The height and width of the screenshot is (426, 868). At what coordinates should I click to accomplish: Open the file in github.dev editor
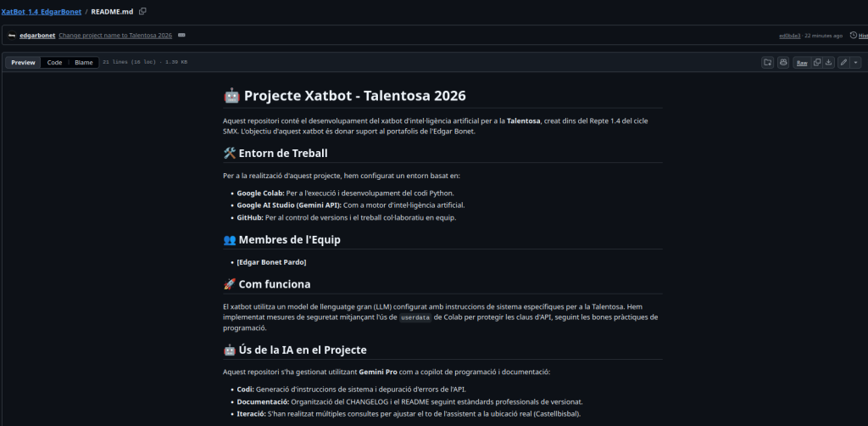click(767, 62)
